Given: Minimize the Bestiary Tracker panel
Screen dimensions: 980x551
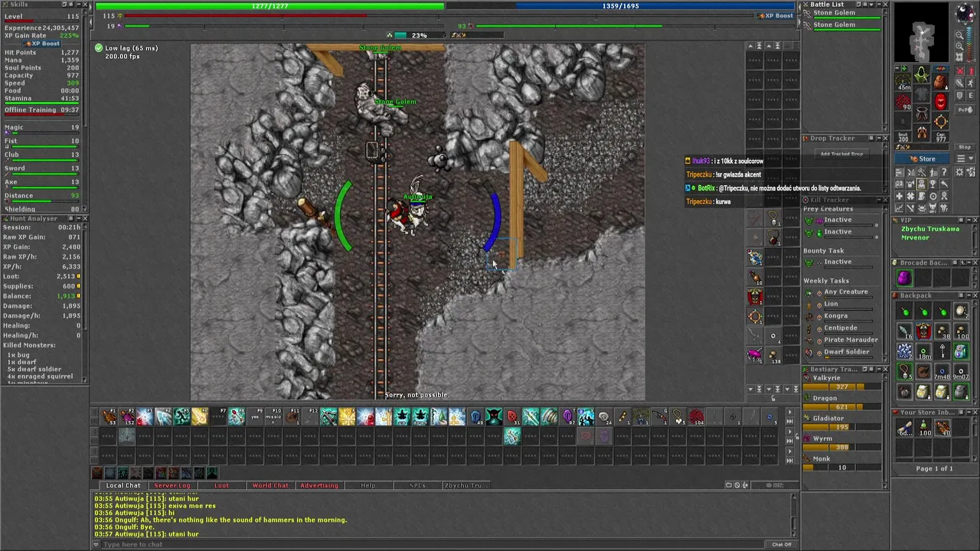Looking at the screenshot, I should [x=877, y=369].
